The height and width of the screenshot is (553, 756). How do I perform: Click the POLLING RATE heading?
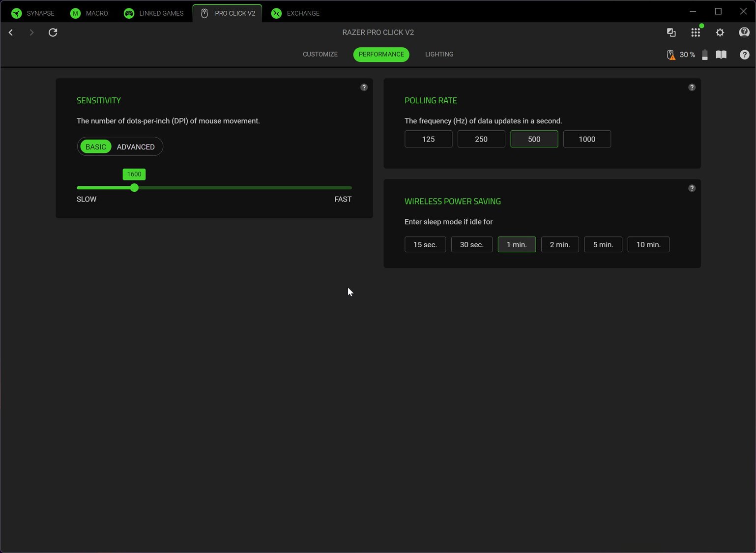click(431, 101)
